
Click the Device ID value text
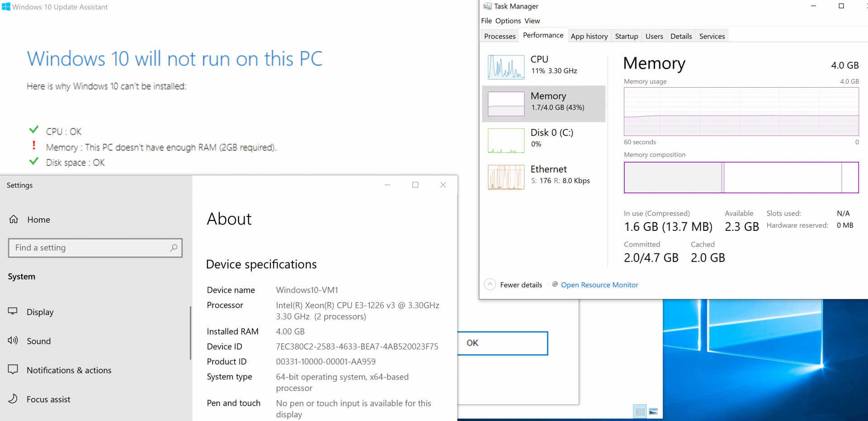pyautogui.click(x=357, y=347)
